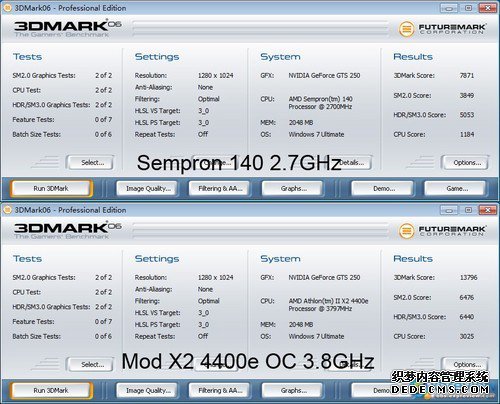This screenshot has height=404, width=500.
Task: Select 3DMark Score value 13796
Action: tap(468, 277)
